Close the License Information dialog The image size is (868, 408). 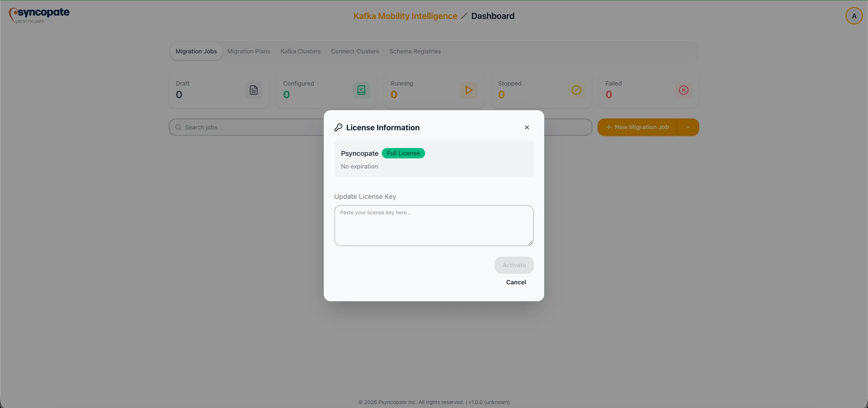pos(527,127)
